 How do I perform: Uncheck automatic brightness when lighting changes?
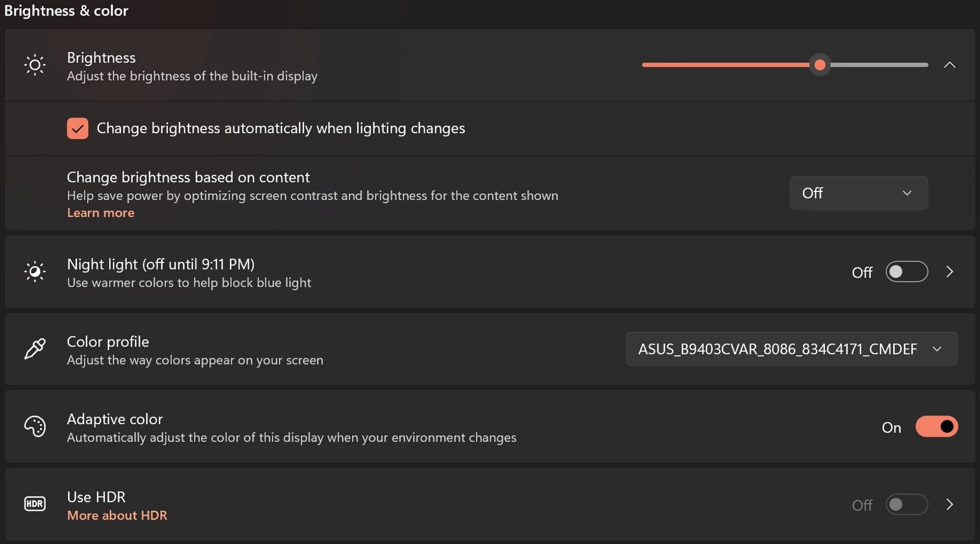78,129
